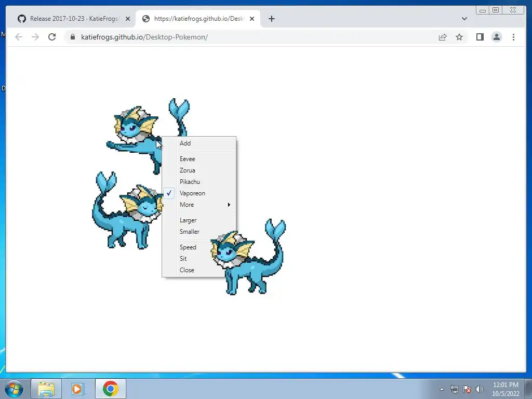Restore down the Chrome window
The height and width of the screenshot is (399, 532).
click(x=495, y=10)
